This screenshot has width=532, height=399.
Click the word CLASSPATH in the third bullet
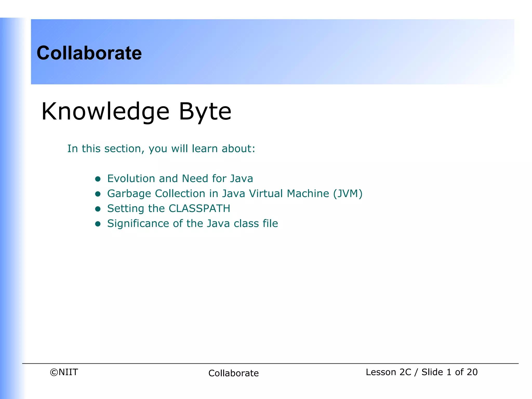pyautogui.click(x=199, y=209)
